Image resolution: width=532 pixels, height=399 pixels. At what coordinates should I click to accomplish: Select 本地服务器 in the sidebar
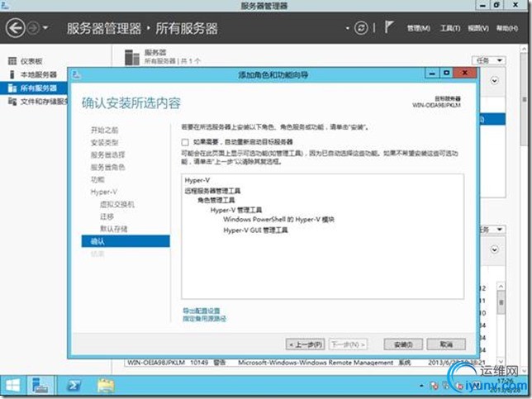pos(38,74)
